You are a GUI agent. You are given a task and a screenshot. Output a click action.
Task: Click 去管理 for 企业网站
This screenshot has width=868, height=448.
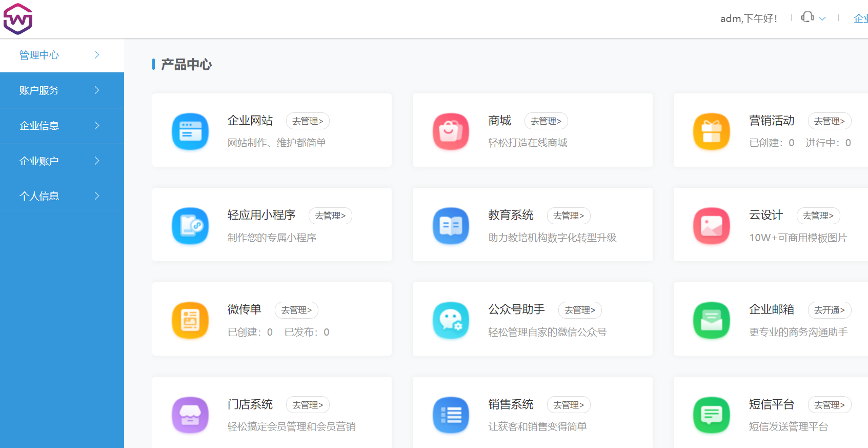[x=308, y=121]
